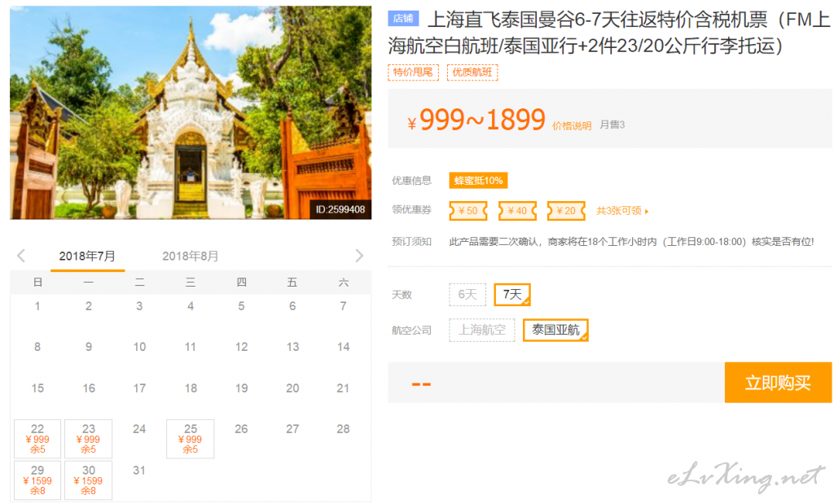This screenshot has width=834, height=504.
Task: Click the 天数 label
Action: (402, 295)
